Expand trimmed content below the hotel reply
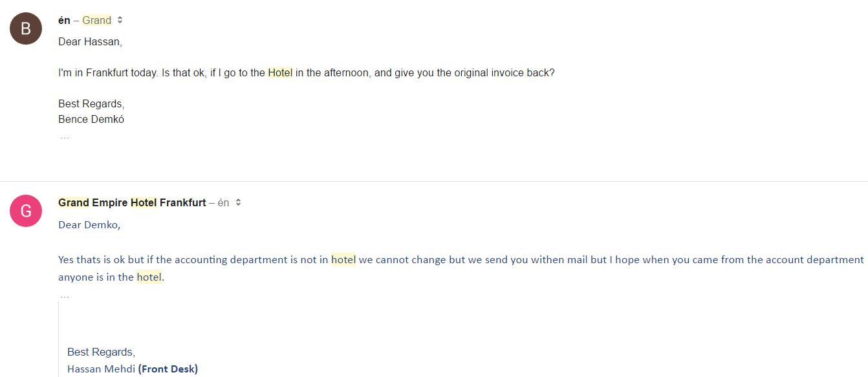 pyautogui.click(x=64, y=296)
